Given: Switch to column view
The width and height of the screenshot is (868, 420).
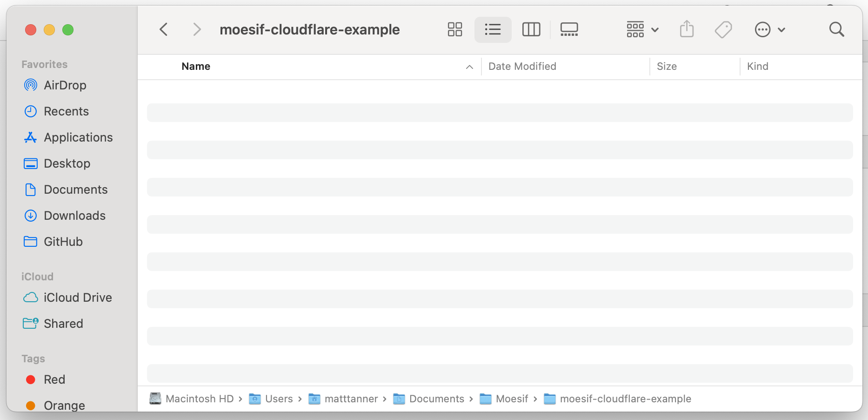Looking at the screenshot, I should click(531, 29).
